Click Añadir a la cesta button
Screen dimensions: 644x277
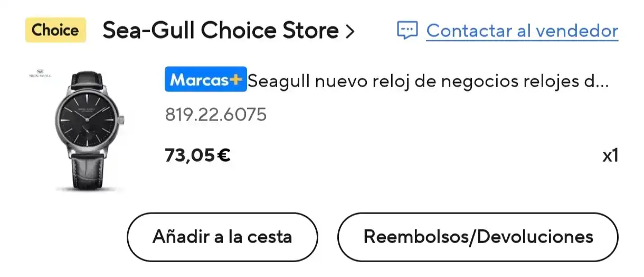point(222,236)
